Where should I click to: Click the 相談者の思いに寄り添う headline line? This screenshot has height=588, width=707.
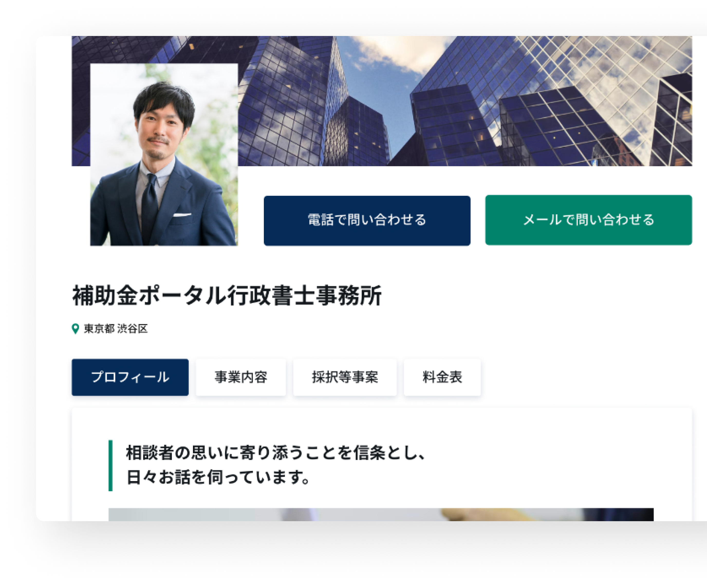pyautogui.click(x=276, y=452)
